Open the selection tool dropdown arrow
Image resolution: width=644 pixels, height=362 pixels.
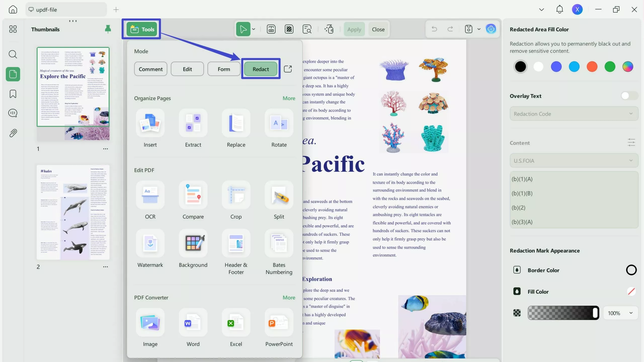tap(253, 29)
